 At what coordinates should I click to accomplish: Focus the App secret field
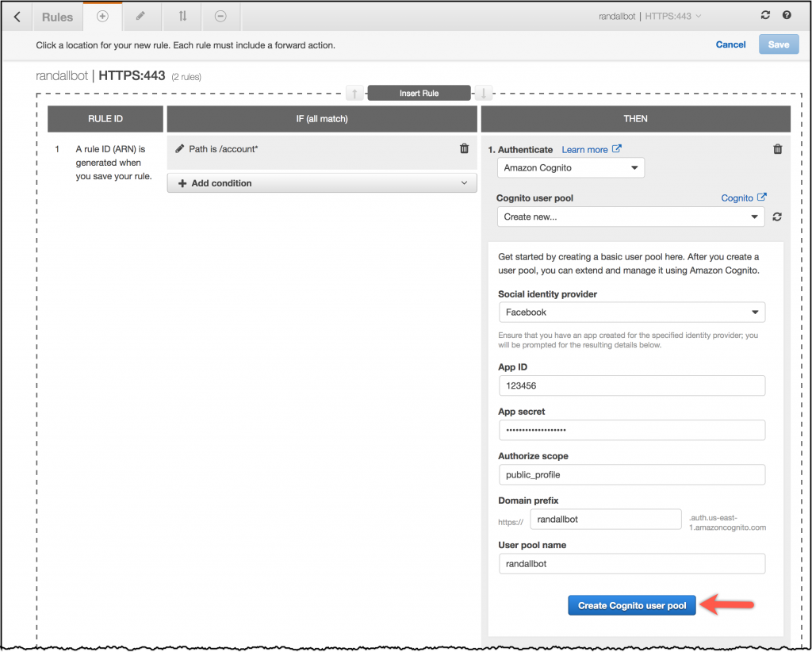coord(632,431)
